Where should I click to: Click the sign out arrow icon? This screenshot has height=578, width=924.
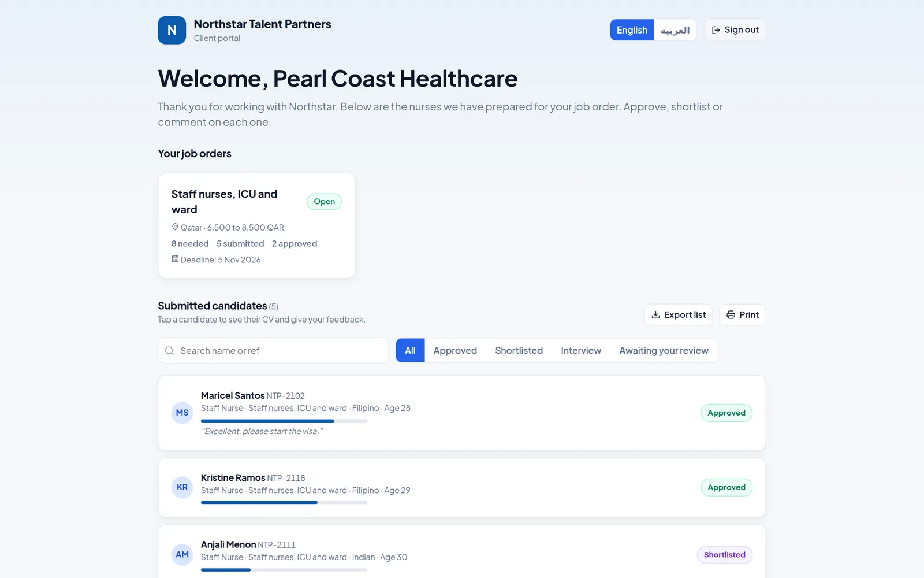pyautogui.click(x=716, y=30)
